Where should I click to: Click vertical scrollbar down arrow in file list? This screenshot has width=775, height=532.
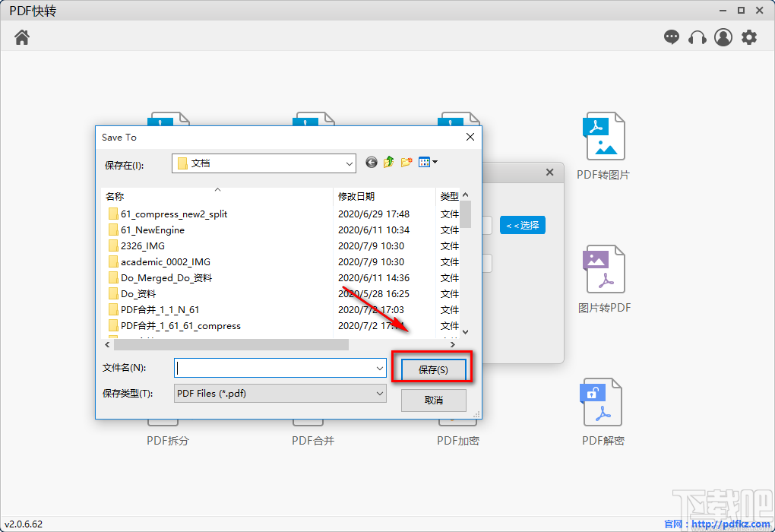point(465,332)
